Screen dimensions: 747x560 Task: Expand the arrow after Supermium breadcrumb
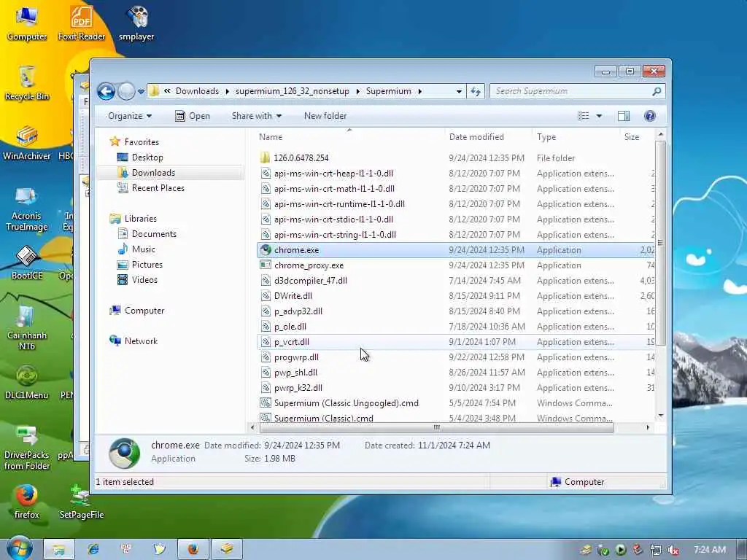[x=419, y=91]
